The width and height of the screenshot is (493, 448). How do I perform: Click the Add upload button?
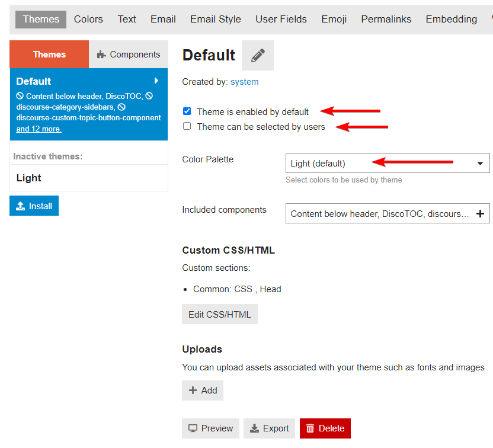pos(203,391)
